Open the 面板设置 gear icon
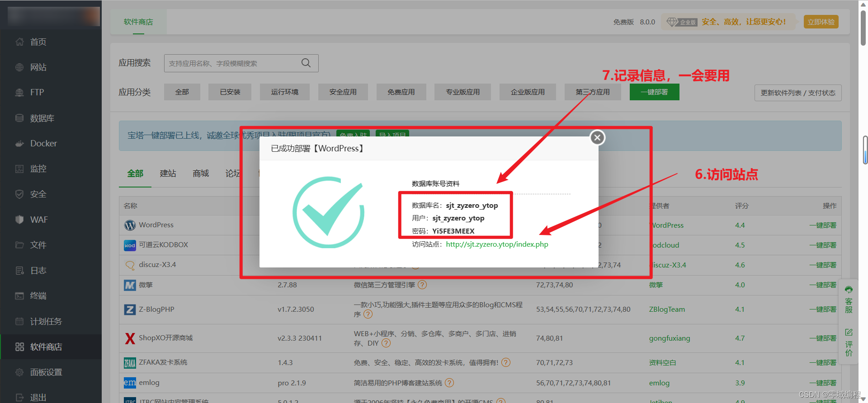 click(19, 372)
